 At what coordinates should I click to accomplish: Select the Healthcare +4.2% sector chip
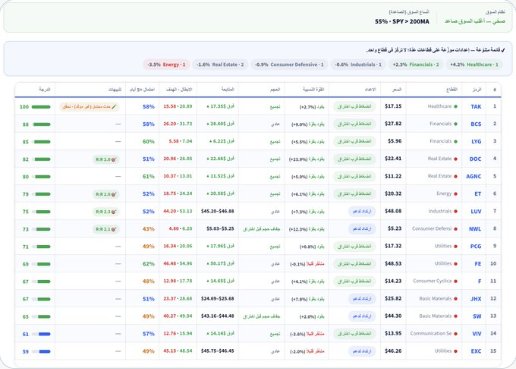[474, 64]
